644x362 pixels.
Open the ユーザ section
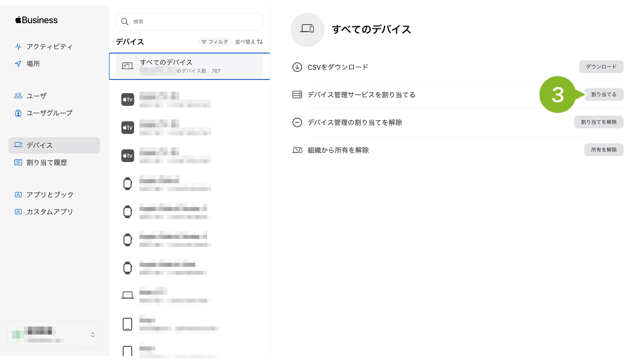coord(36,96)
